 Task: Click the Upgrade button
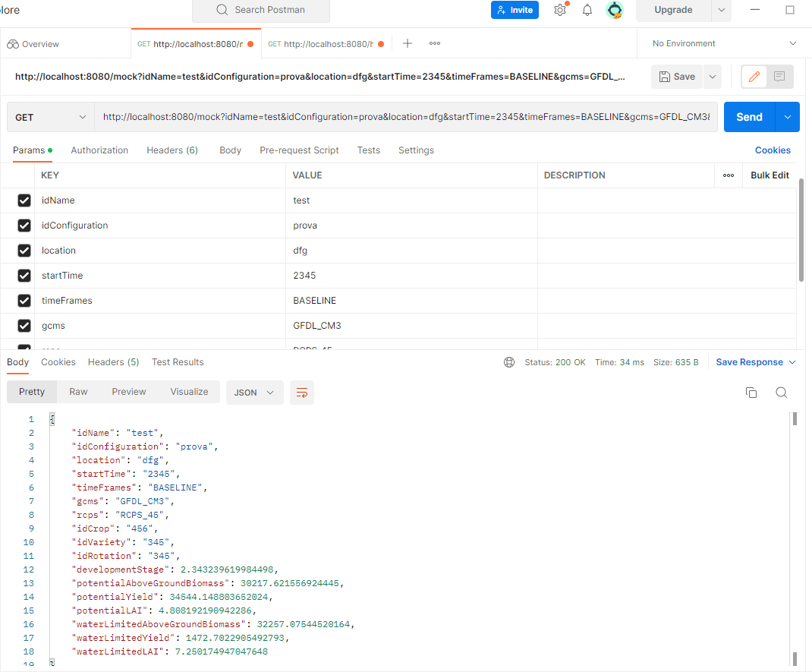point(673,10)
